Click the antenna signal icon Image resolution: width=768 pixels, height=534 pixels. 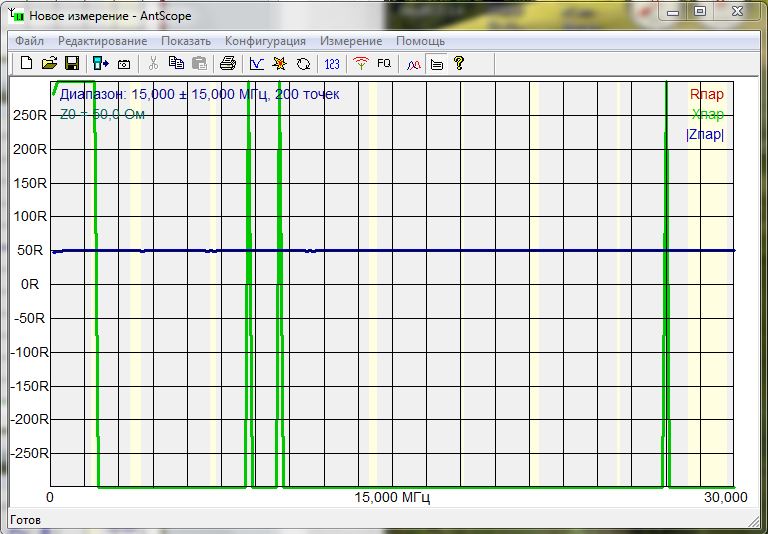click(361, 64)
